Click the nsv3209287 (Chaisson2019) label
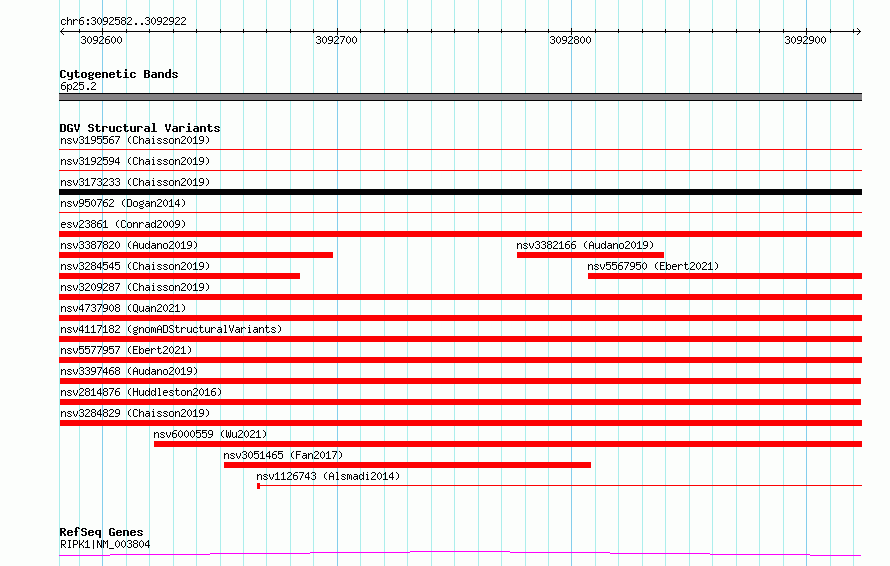This screenshot has width=890, height=566. tap(135, 287)
